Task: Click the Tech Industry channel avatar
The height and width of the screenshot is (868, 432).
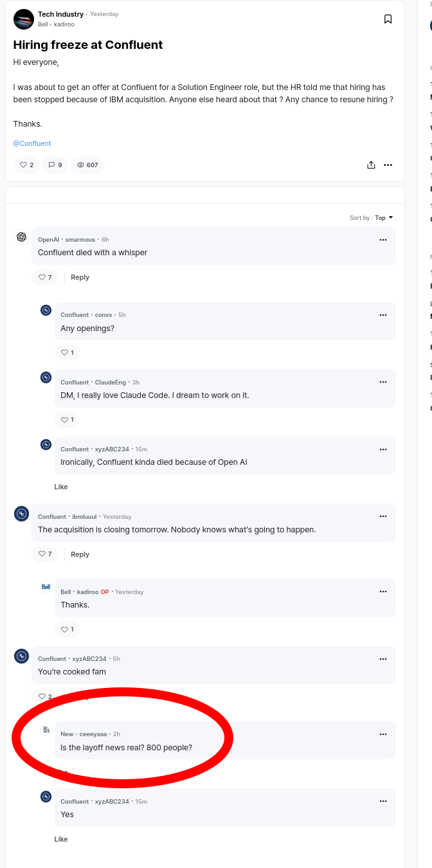Action: point(23,19)
